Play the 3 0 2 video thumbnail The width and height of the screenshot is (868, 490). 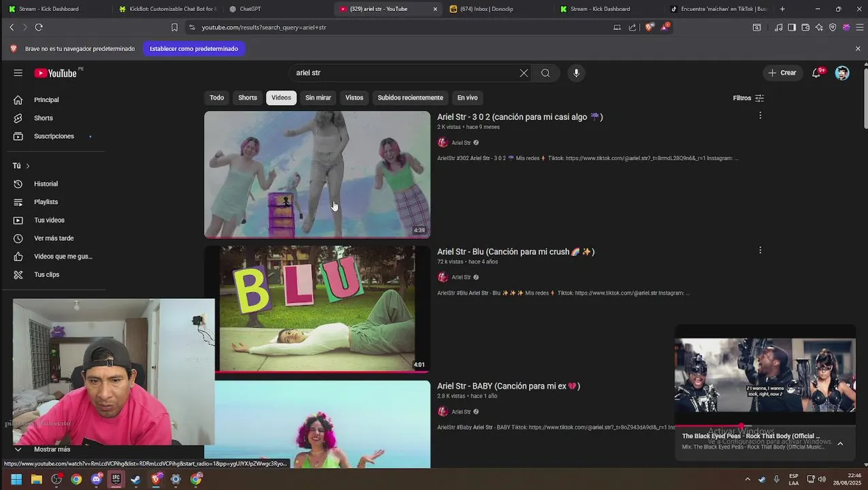(317, 175)
